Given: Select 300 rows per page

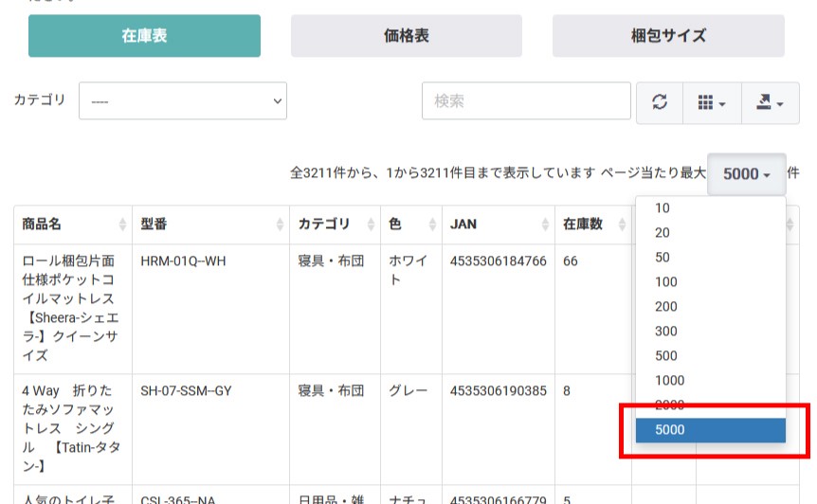Looking at the screenshot, I should 711,332.
